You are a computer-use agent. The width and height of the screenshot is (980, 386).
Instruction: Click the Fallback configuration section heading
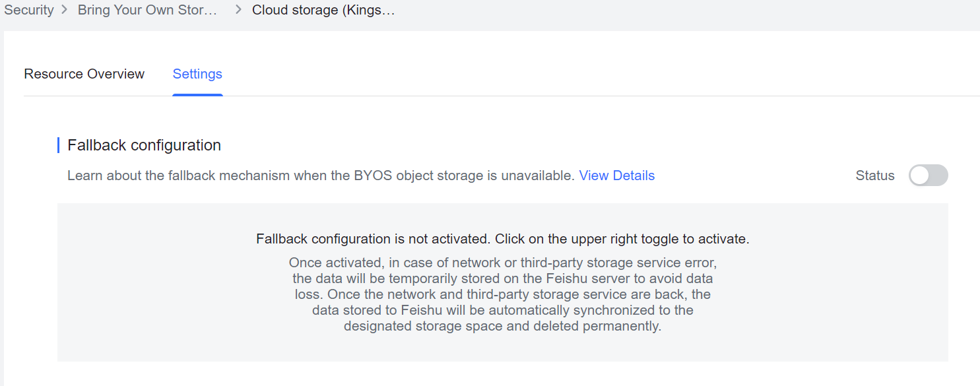tap(143, 145)
